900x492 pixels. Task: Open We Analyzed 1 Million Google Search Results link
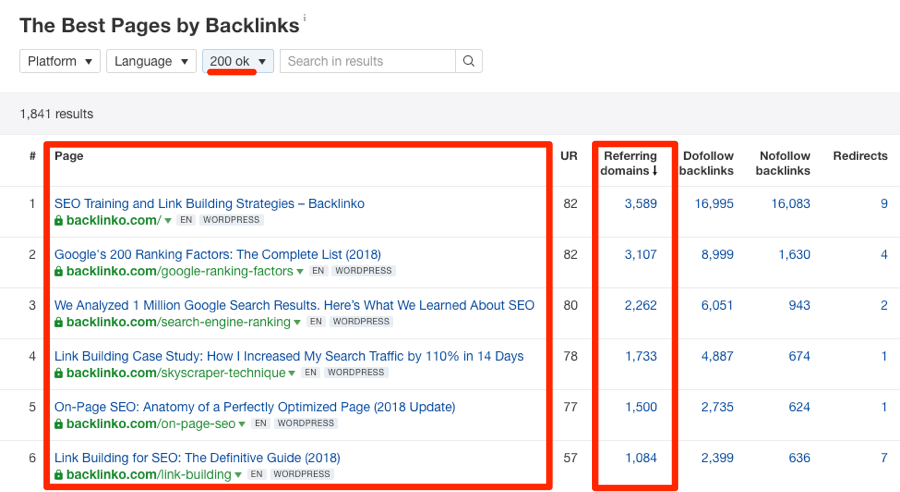[294, 305]
